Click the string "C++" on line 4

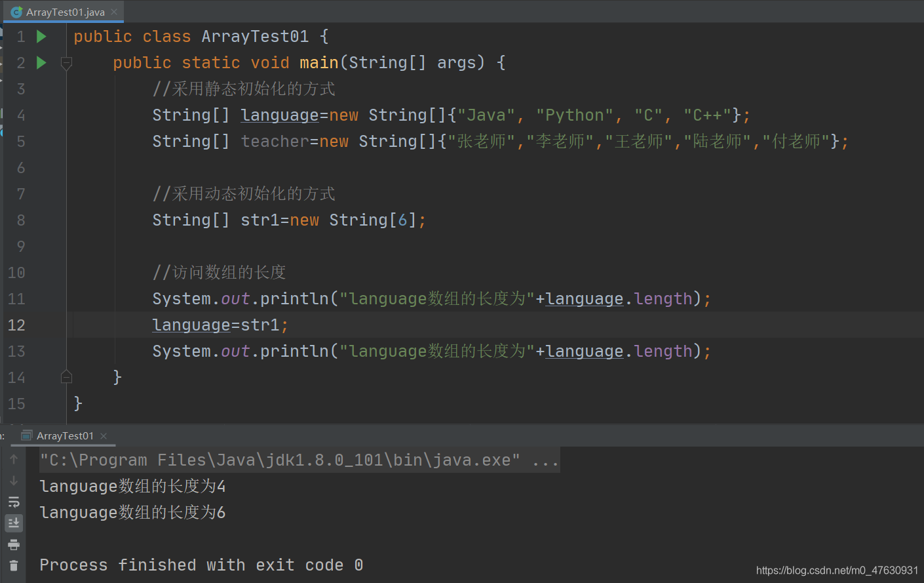click(708, 115)
